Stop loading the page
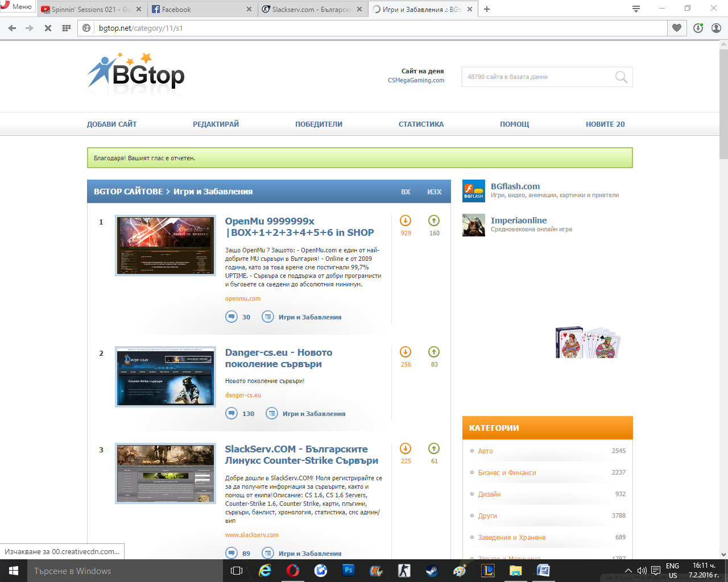This screenshot has height=582, width=728. tap(48, 28)
